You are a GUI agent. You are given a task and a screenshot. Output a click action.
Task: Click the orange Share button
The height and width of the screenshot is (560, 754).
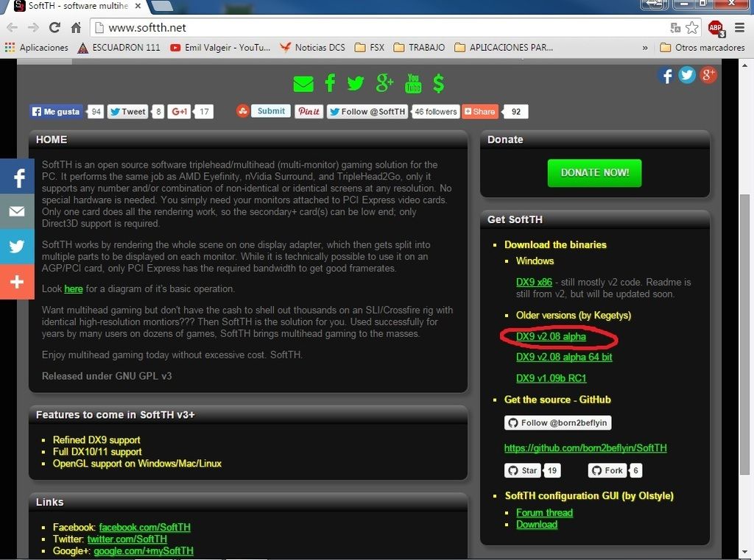point(479,112)
